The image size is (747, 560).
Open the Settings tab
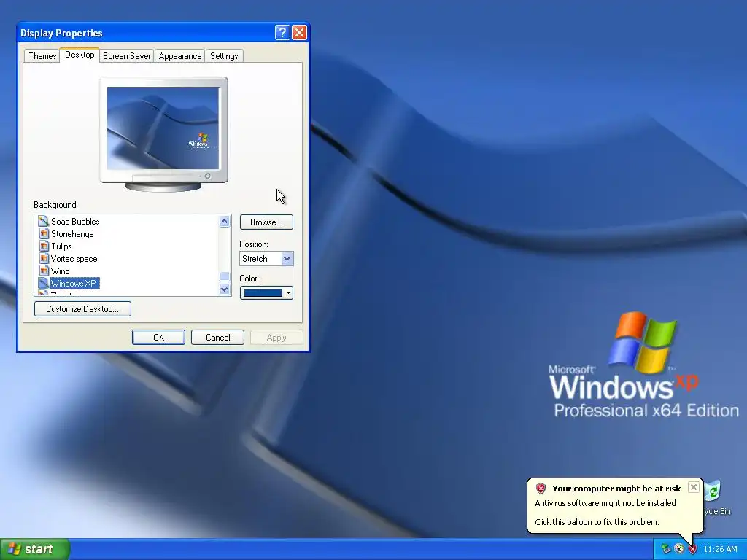[224, 56]
